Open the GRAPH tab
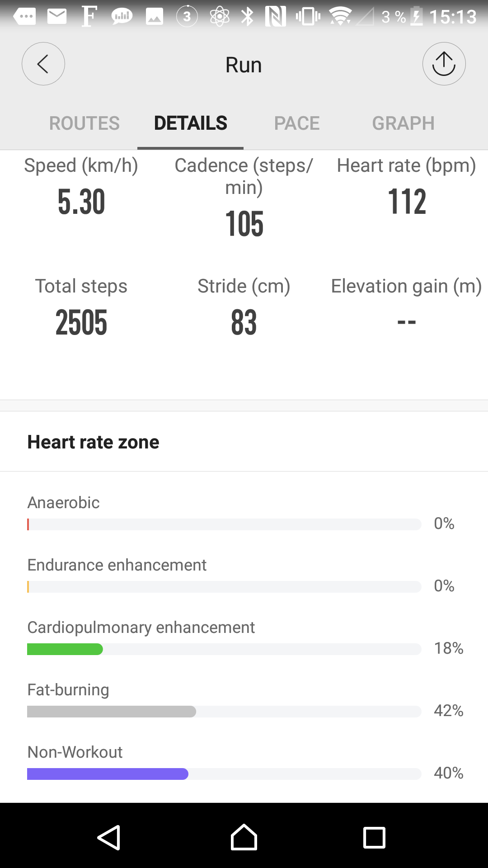488x868 pixels. pyautogui.click(x=403, y=123)
